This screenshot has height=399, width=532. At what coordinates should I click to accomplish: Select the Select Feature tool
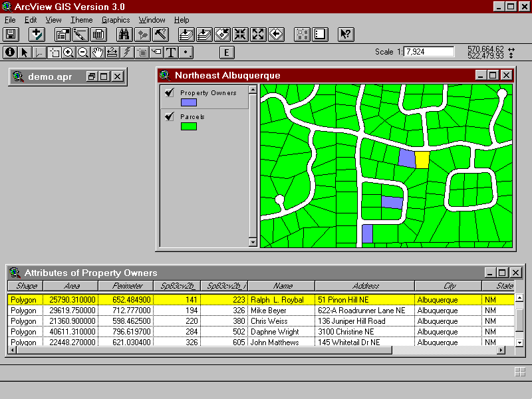(x=54, y=53)
